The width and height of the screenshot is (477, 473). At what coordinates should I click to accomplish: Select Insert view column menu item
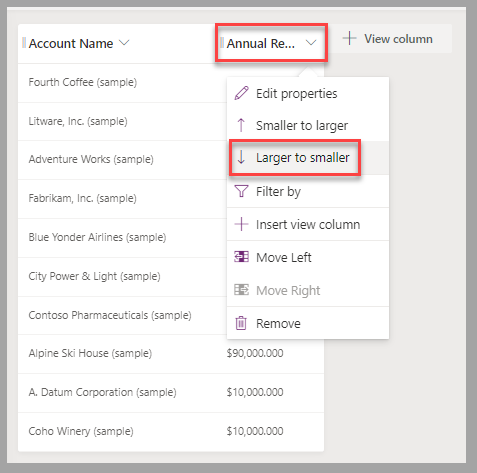click(308, 224)
